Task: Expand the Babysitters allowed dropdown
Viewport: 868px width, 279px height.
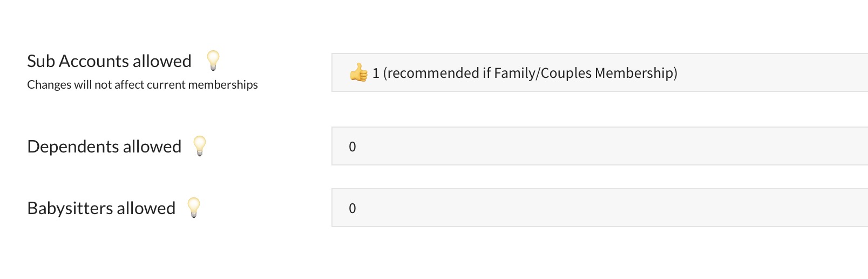Action: coord(599,208)
